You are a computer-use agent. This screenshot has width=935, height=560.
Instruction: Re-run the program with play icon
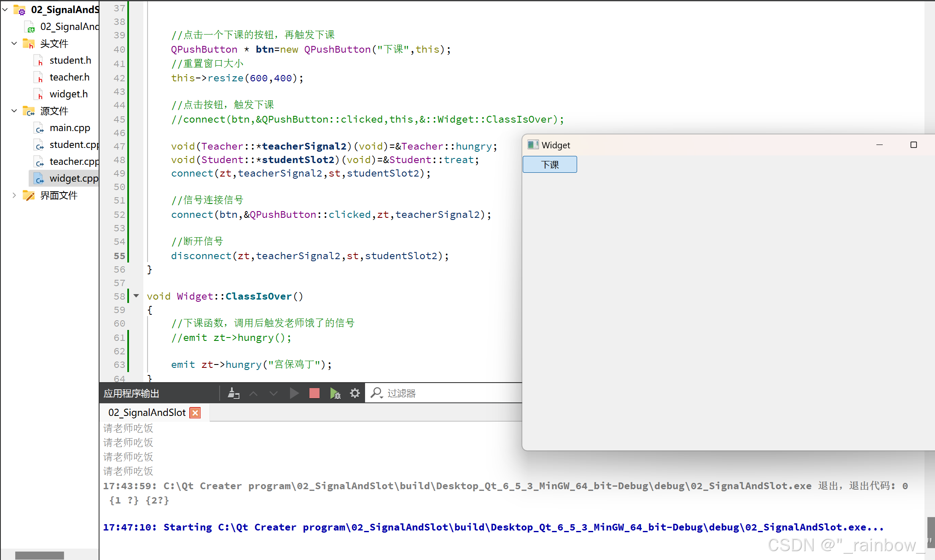tap(294, 394)
